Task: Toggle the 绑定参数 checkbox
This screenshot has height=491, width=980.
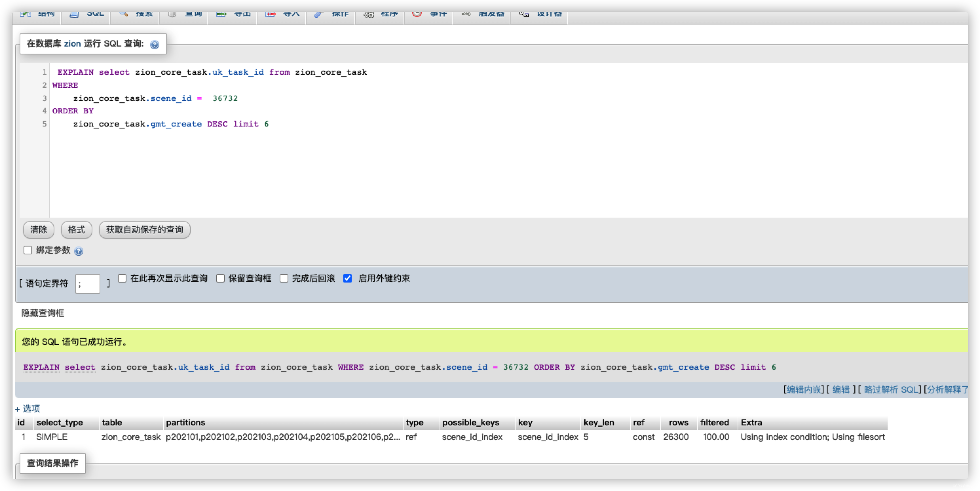Action: pyautogui.click(x=28, y=250)
